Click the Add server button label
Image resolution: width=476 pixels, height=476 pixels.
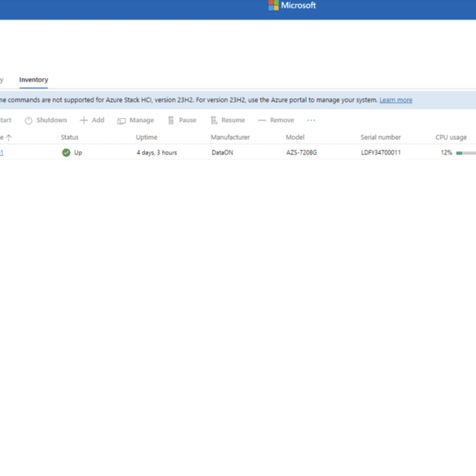[x=98, y=120]
